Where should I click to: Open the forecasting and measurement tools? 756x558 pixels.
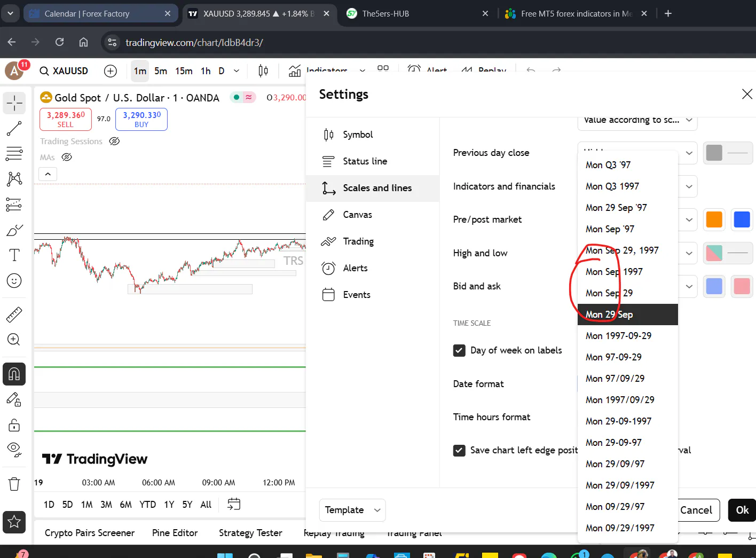click(14, 205)
